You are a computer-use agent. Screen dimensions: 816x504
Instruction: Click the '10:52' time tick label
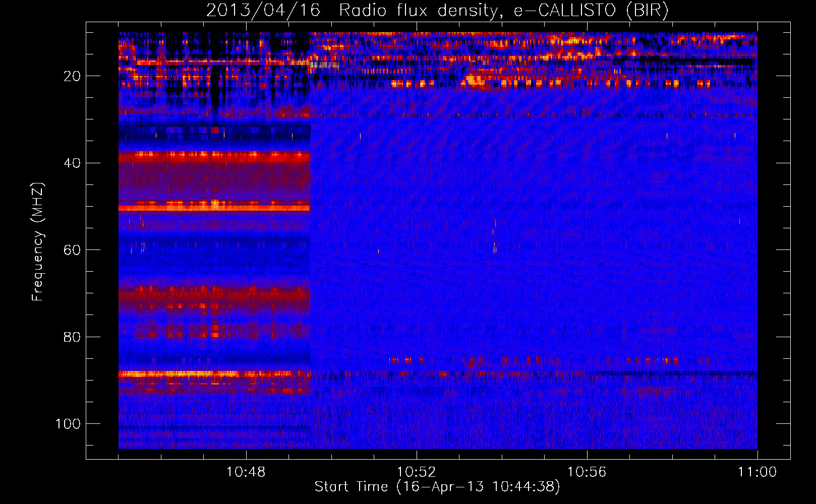click(416, 472)
